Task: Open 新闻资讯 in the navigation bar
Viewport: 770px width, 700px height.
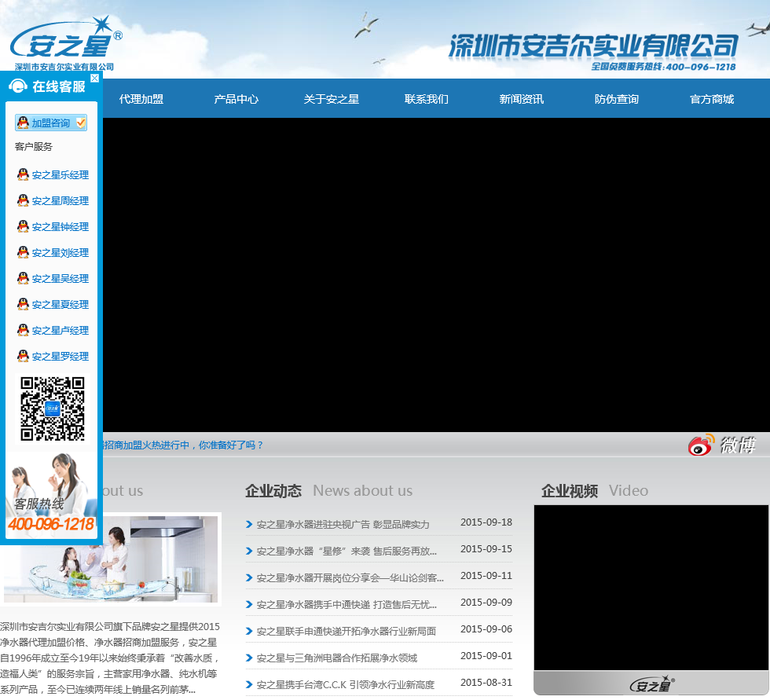Action: click(x=522, y=99)
